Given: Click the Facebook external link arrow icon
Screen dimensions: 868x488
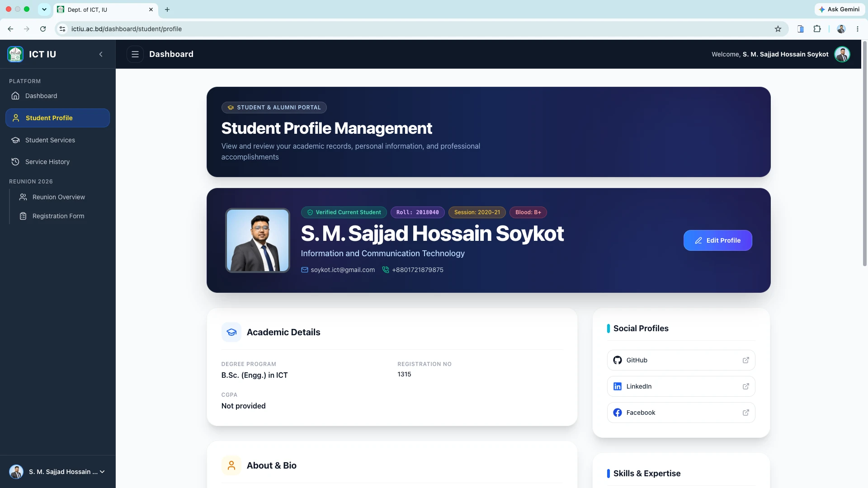Looking at the screenshot, I should [746, 413].
